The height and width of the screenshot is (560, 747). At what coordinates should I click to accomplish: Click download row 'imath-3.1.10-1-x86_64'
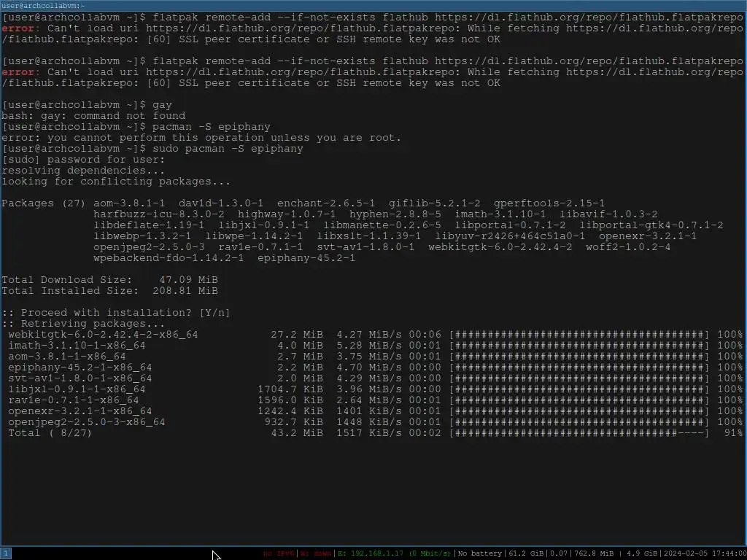coord(375,346)
